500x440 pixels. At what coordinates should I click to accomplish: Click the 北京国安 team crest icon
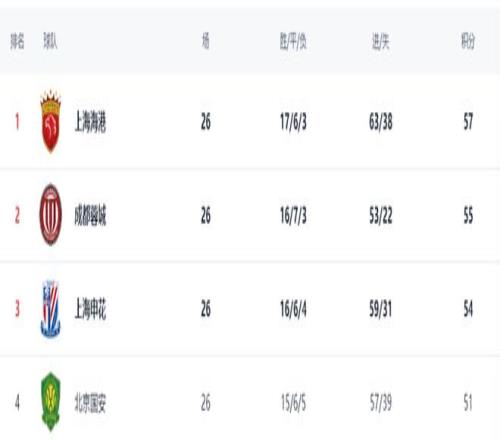point(51,402)
